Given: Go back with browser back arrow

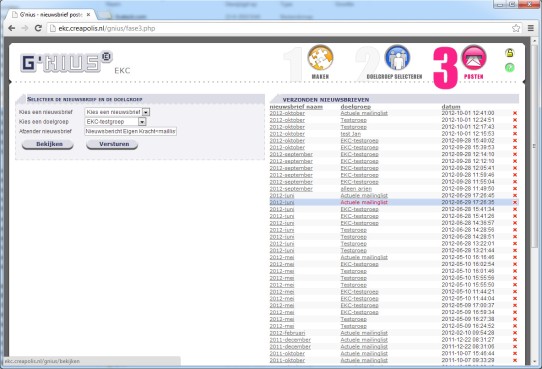Looking at the screenshot, I should (11, 28).
